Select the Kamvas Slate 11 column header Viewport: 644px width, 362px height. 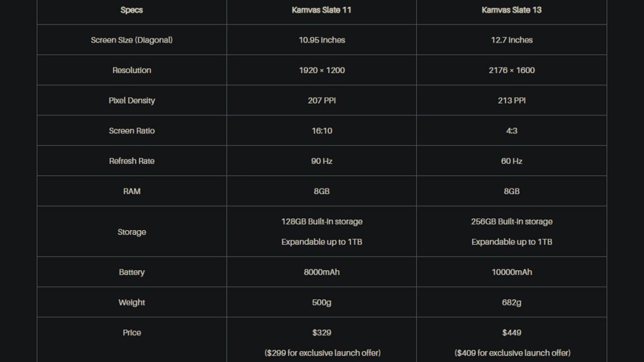pyautogui.click(x=321, y=10)
